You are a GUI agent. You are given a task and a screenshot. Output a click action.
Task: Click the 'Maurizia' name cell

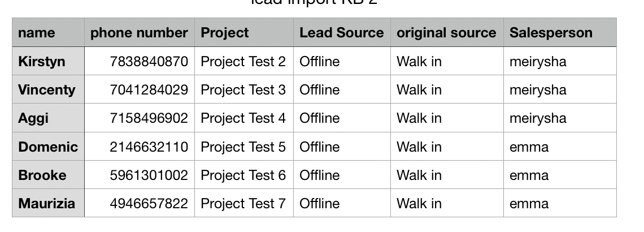(48, 203)
